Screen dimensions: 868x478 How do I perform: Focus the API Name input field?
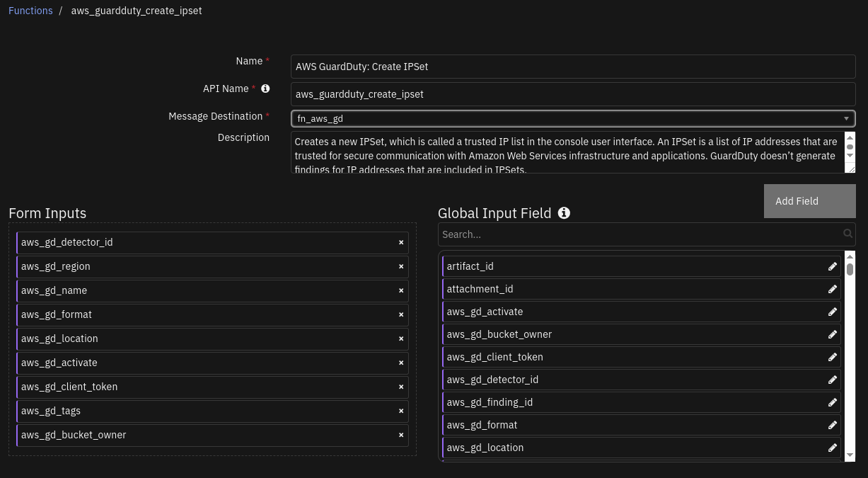tap(573, 94)
